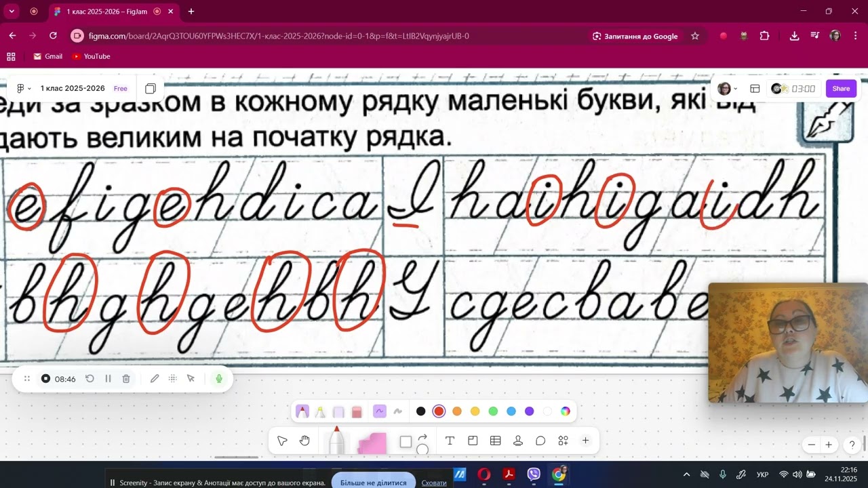
Task: Pick the black marker color
Action: [x=420, y=411]
